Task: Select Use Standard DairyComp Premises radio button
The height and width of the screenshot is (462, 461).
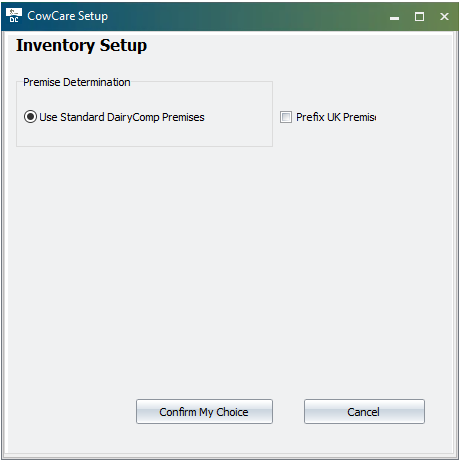Action: pos(30,117)
